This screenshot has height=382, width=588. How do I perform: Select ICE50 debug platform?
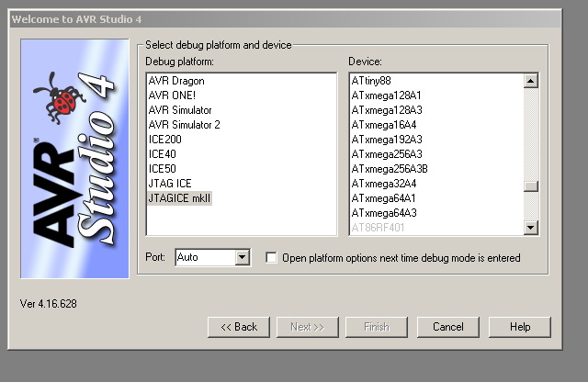pyautogui.click(x=162, y=168)
